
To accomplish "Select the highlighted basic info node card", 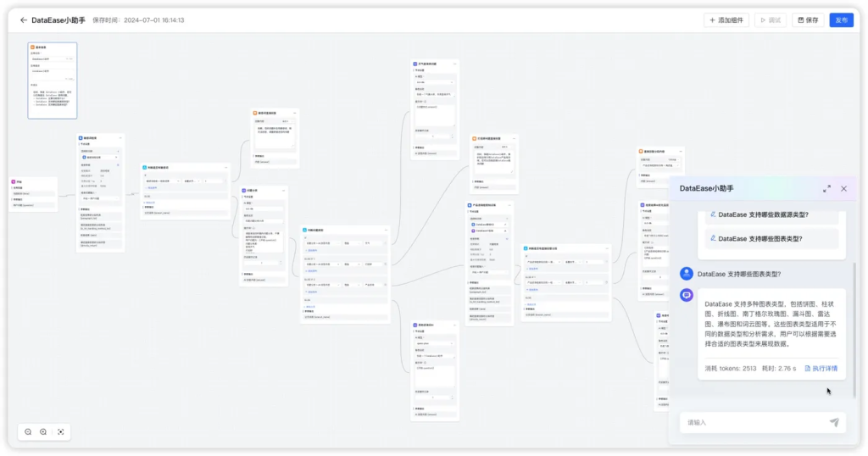I will click(x=53, y=81).
